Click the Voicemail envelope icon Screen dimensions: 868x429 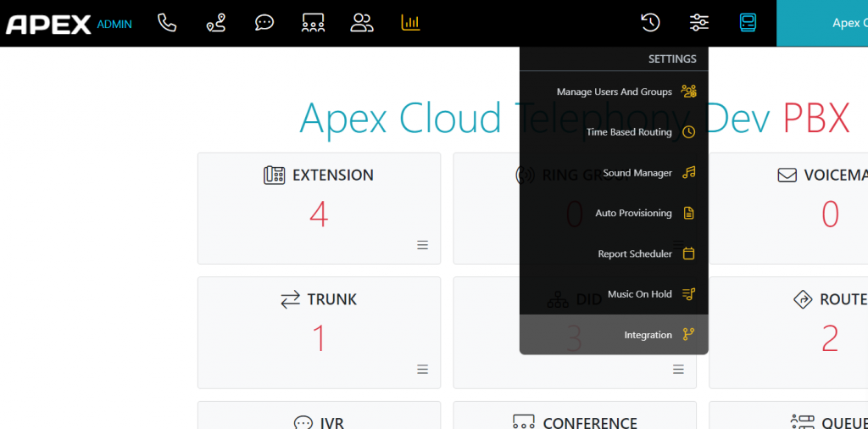pos(787,175)
